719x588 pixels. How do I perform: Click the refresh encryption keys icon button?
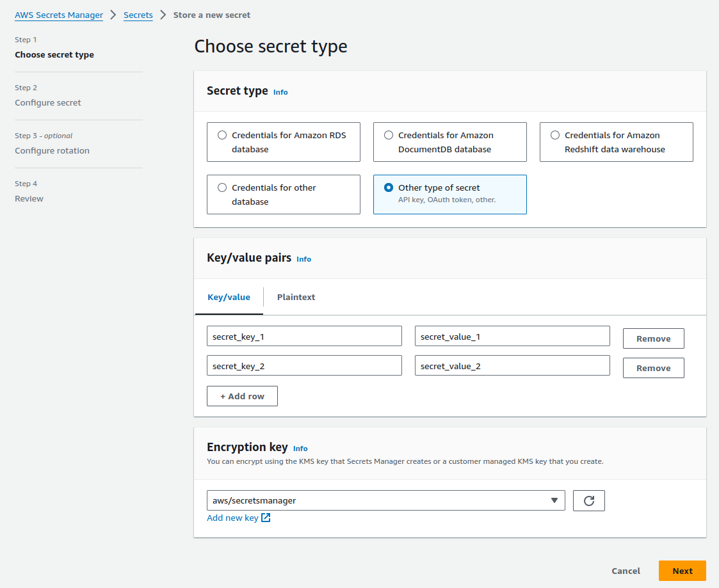click(589, 500)
